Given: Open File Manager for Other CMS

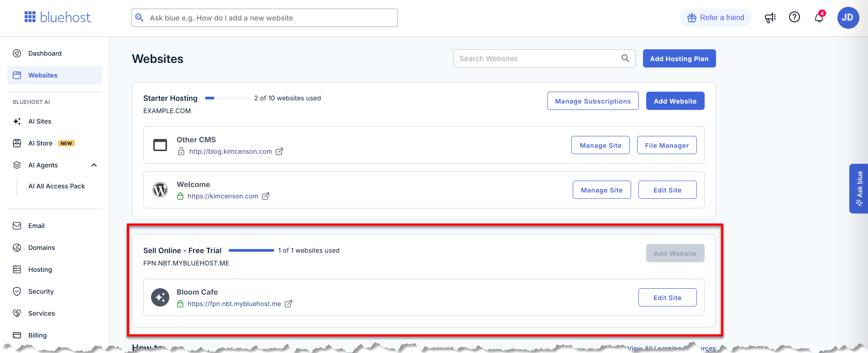Looking at the screenshot, I should point(667,145).
